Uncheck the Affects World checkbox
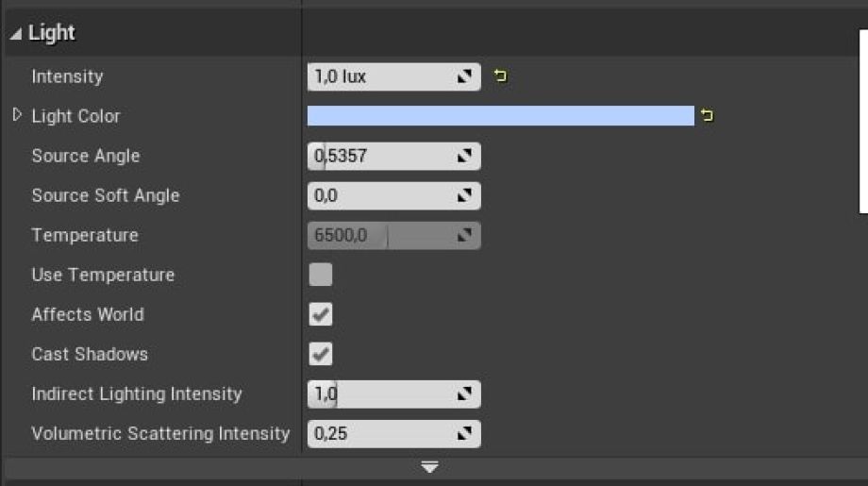This screenshot has height=486, width=868. pyautogui.click(x=321, y=314)
